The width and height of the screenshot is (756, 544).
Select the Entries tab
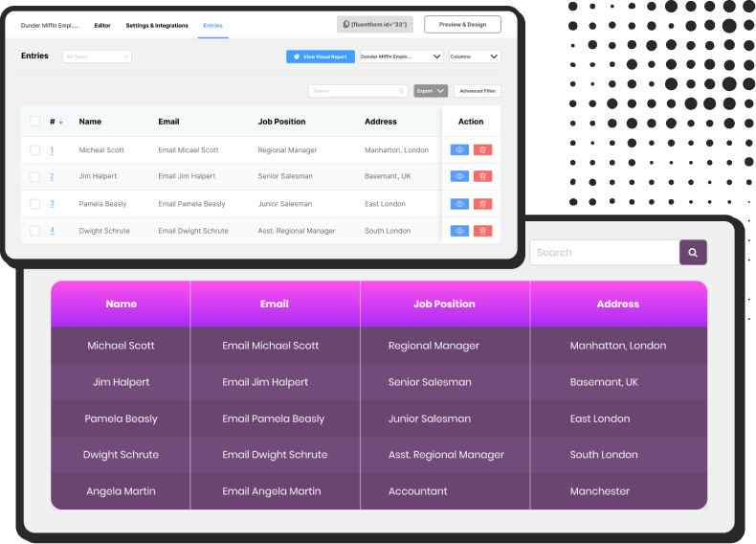(x=212, y=25)
